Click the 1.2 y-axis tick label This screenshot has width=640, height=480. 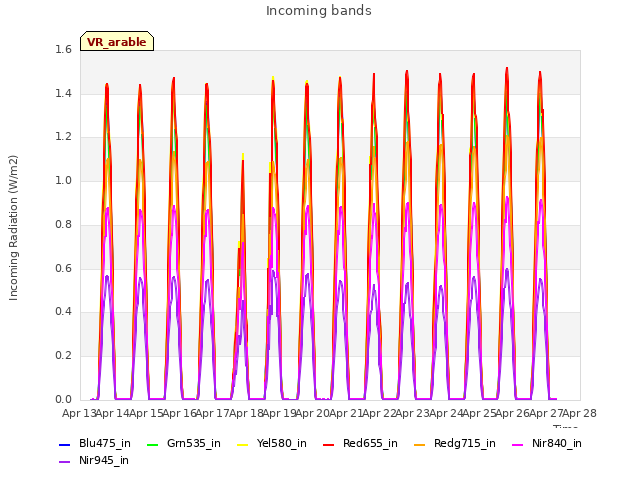(x=63, y=137)
